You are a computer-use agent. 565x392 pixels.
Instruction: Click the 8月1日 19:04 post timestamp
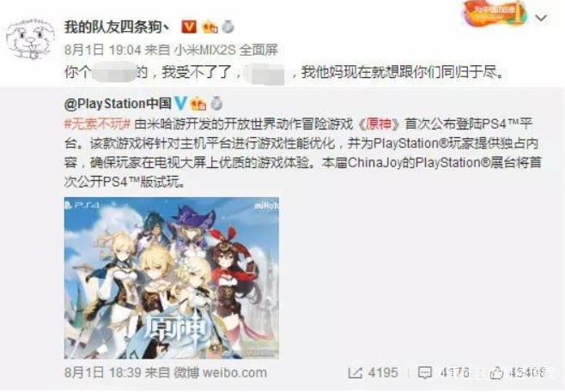click(x=103, y=50)
